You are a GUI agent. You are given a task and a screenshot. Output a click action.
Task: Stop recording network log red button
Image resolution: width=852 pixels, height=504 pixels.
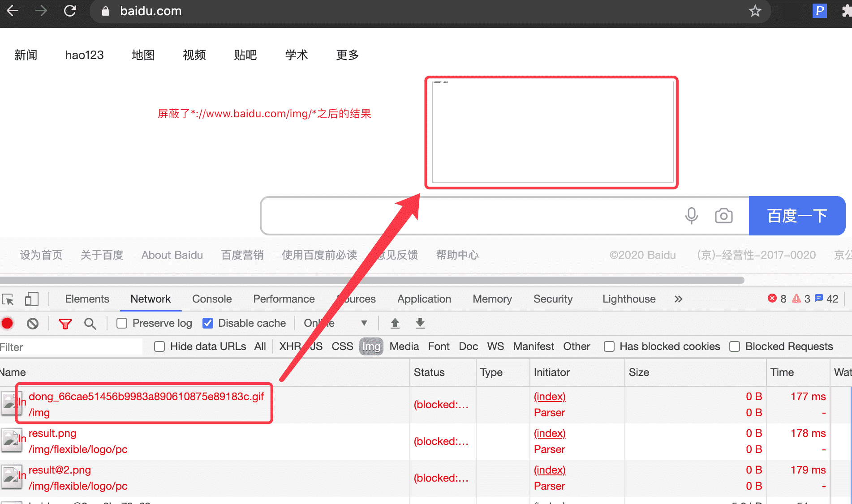(x=8, y=323)
